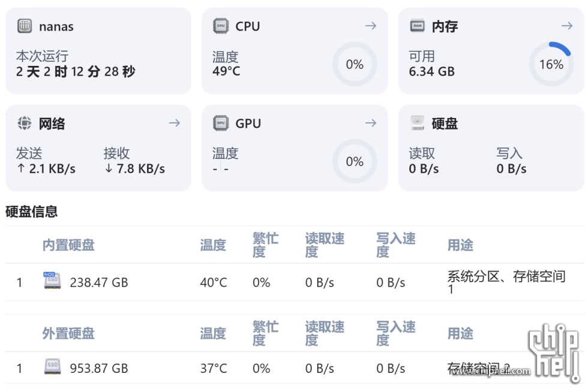Click the 外置硬盘 column header
The image size is (588, 392).
click(68, 333)
